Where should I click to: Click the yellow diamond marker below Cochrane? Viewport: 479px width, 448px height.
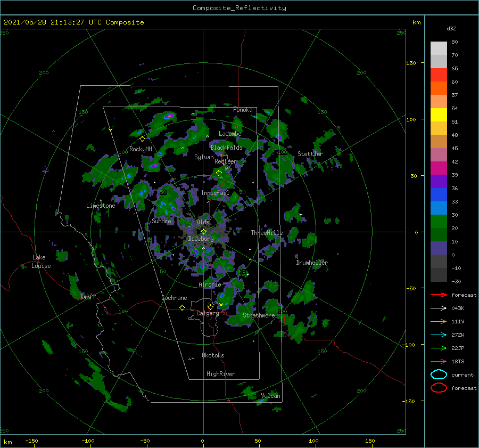click(182, 307)
